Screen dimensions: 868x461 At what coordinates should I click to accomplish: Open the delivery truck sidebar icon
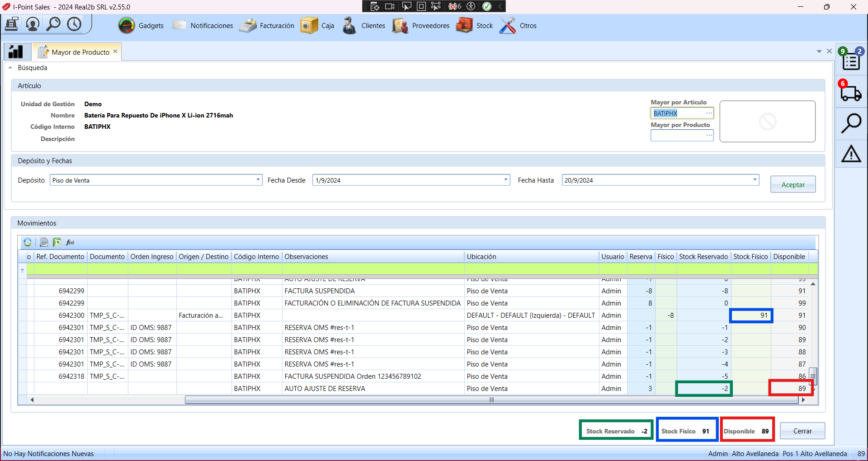click(851, 91)
